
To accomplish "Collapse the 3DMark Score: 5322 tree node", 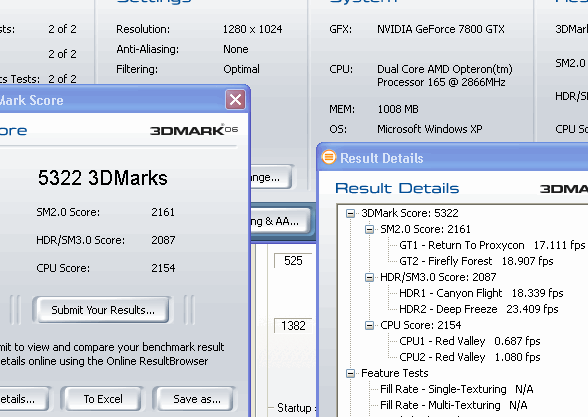I will 350,213.
